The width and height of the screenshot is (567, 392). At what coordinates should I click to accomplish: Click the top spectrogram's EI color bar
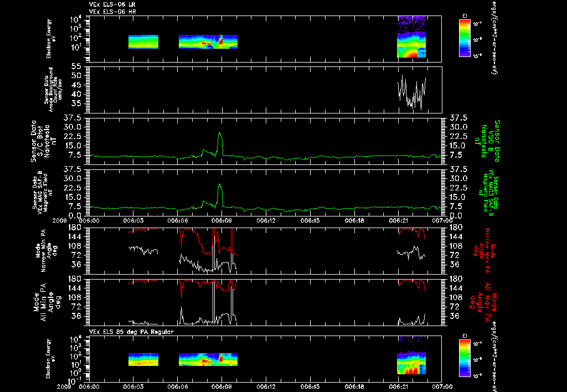465,38
